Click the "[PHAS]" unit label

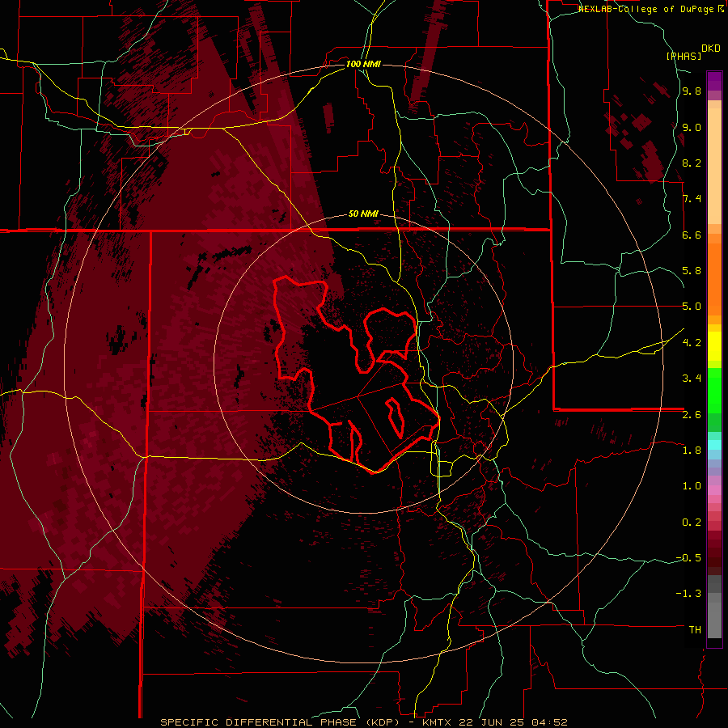click(x=684, y=56)
